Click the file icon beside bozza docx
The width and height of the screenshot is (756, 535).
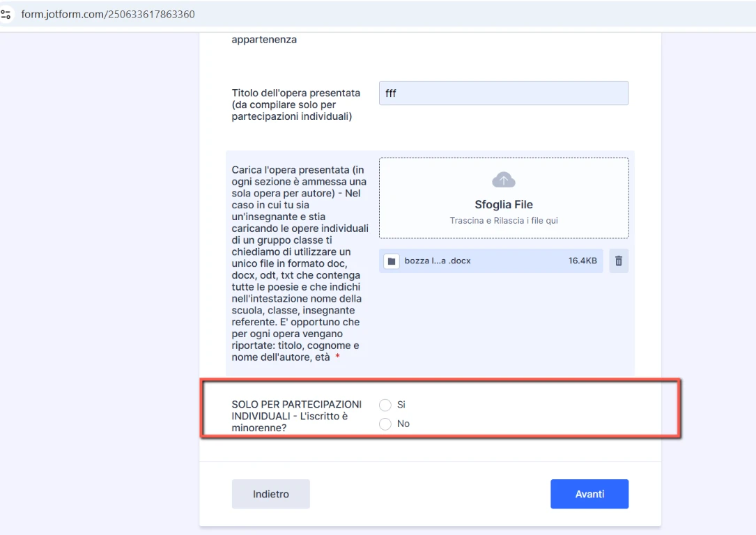pos(392,261)
